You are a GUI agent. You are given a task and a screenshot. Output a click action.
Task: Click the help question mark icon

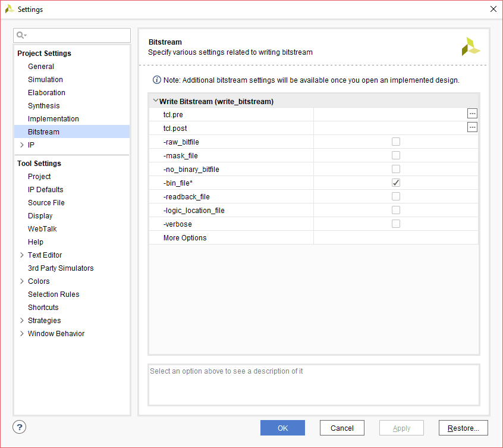click(x=20, y=427)
